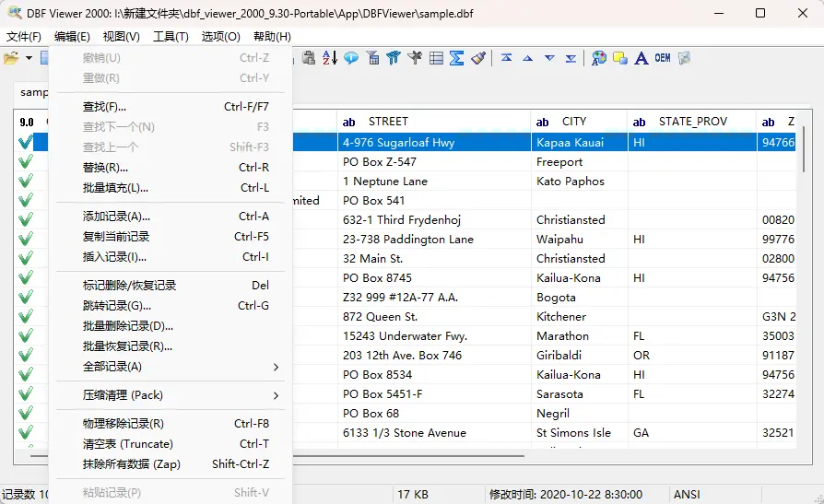Viewport: 824px width, 504px height.
Task: Open the 选项(O) menu
Action: pyautogui.click(x=220, y=36)
